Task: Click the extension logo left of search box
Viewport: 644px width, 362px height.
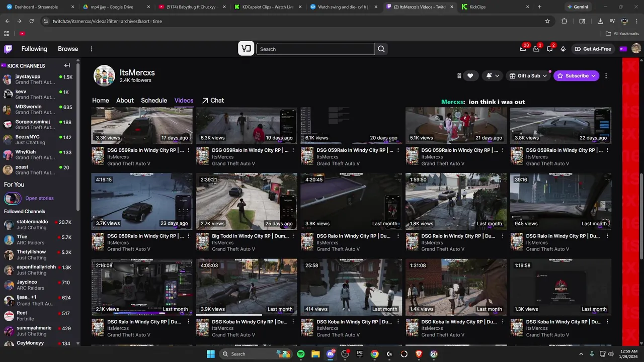Action: 246,49
